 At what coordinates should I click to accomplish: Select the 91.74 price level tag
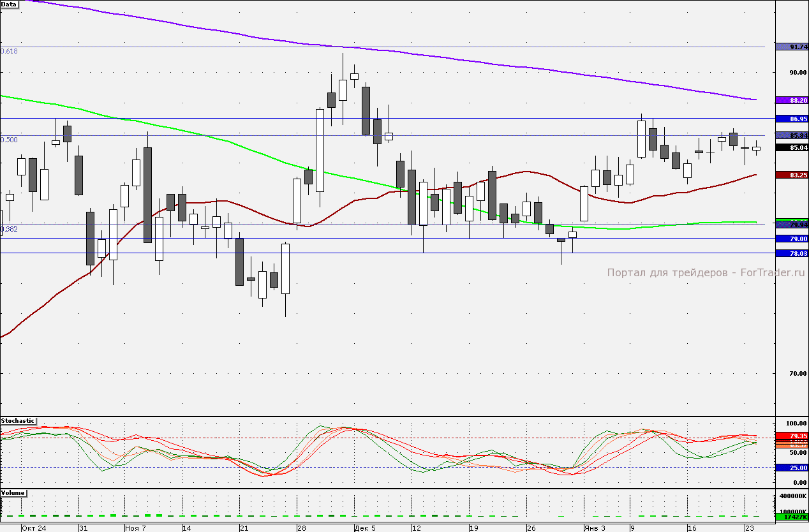(791, 47)
